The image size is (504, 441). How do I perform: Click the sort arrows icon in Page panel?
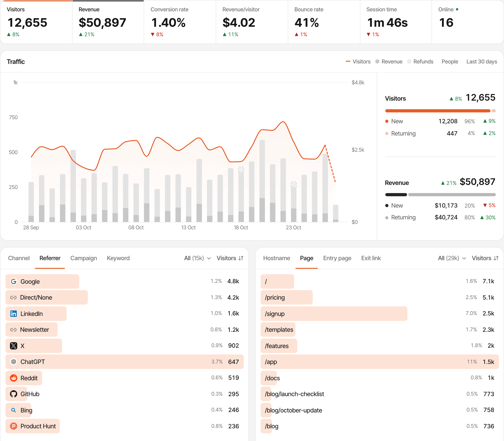coord(496,258)
